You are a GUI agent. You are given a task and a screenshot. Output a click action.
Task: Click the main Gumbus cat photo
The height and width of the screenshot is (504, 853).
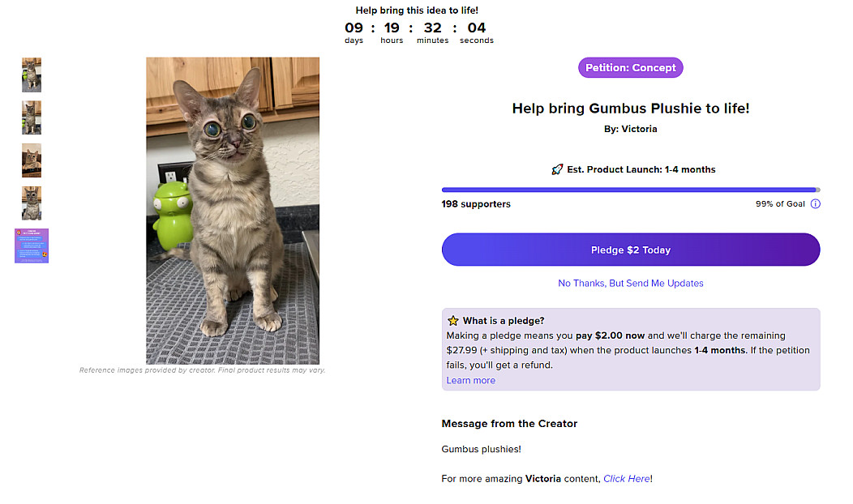(x=233, y=211)
